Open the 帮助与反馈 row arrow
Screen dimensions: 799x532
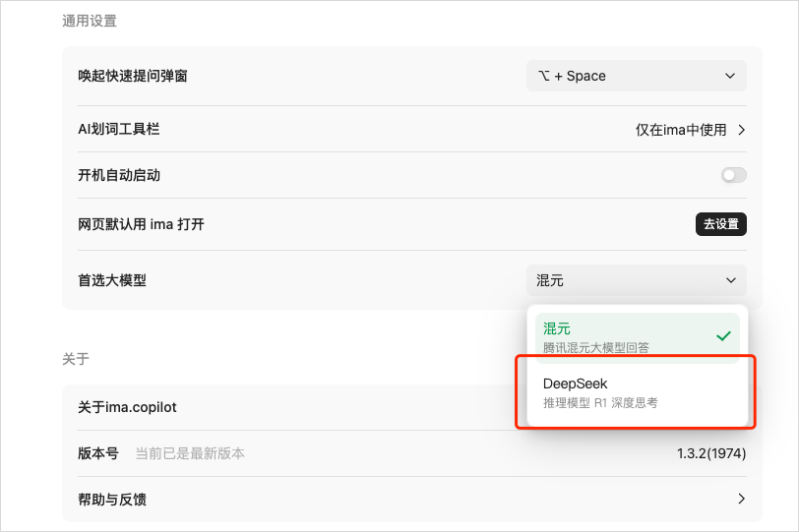point(741,499)
